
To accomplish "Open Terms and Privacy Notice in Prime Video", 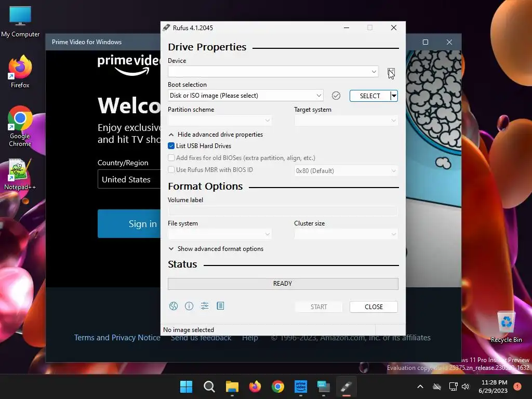I will click(x=117, y=338).
